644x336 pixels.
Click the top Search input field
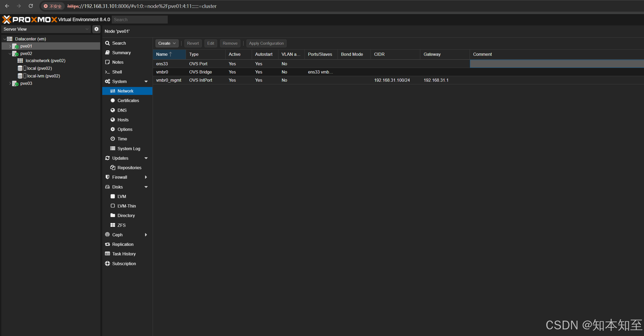click(139, 20)
